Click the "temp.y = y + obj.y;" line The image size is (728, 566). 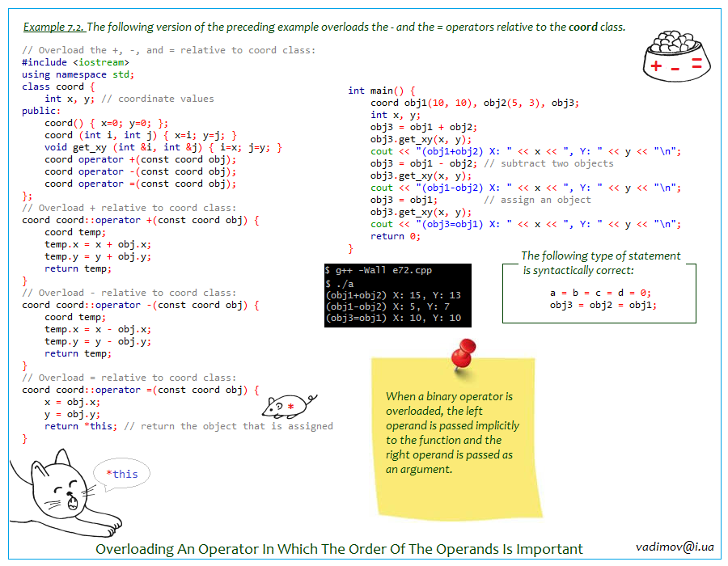pyautogui.click(x=98, y=256)
